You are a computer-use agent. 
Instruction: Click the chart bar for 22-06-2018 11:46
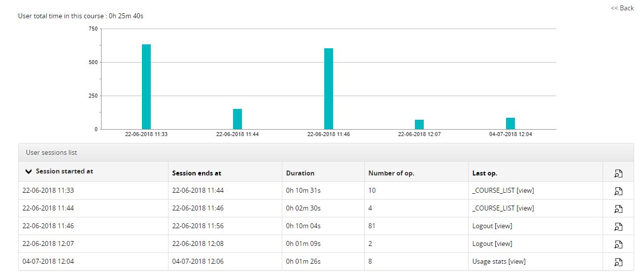pos(329,89)
